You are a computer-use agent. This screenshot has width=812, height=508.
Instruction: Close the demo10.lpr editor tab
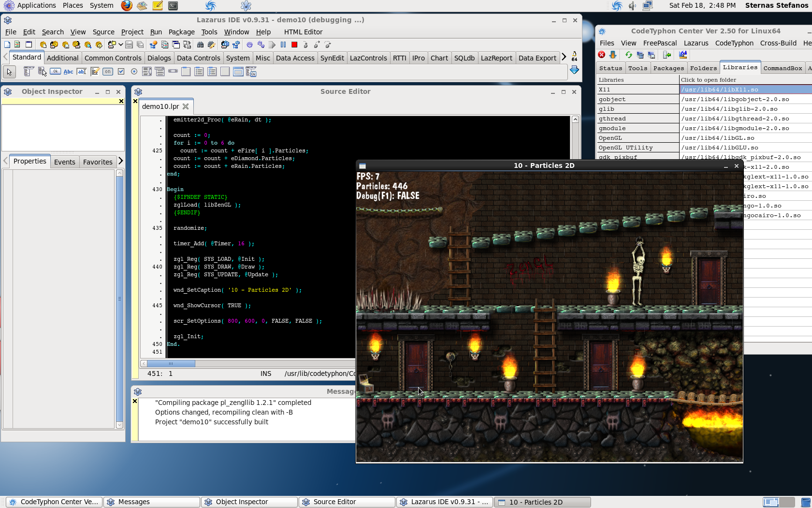(186, 106)
